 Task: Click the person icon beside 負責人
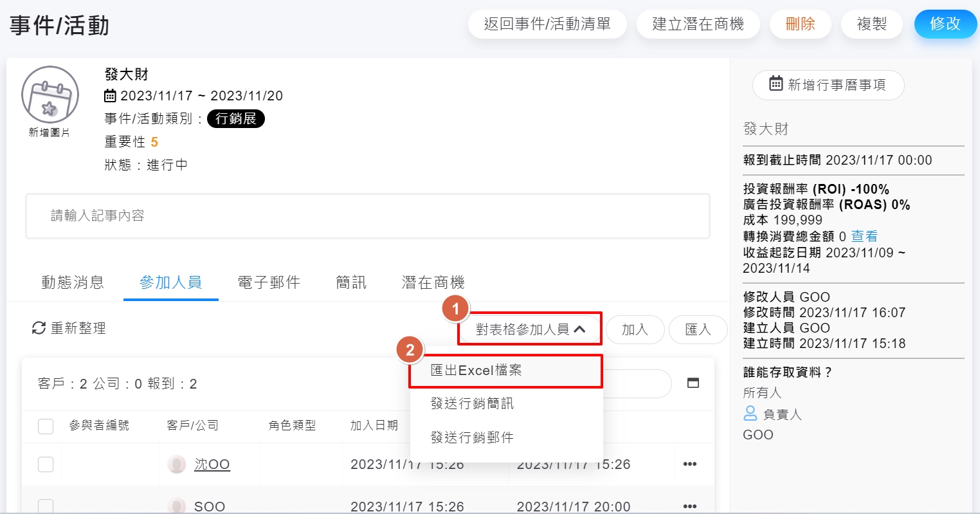pos(750,414)
